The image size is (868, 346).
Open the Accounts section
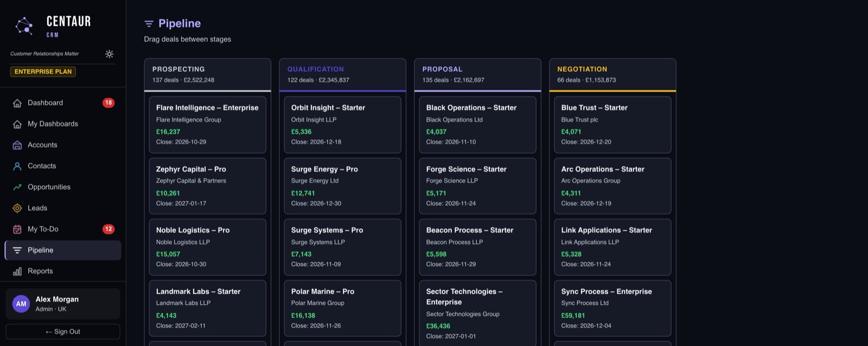coord(63,145)
